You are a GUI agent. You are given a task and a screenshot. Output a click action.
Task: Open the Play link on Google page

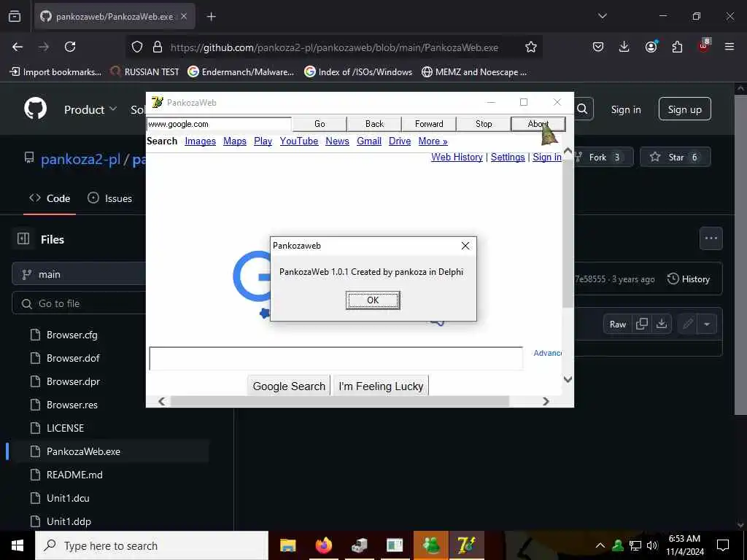(263, 141)
